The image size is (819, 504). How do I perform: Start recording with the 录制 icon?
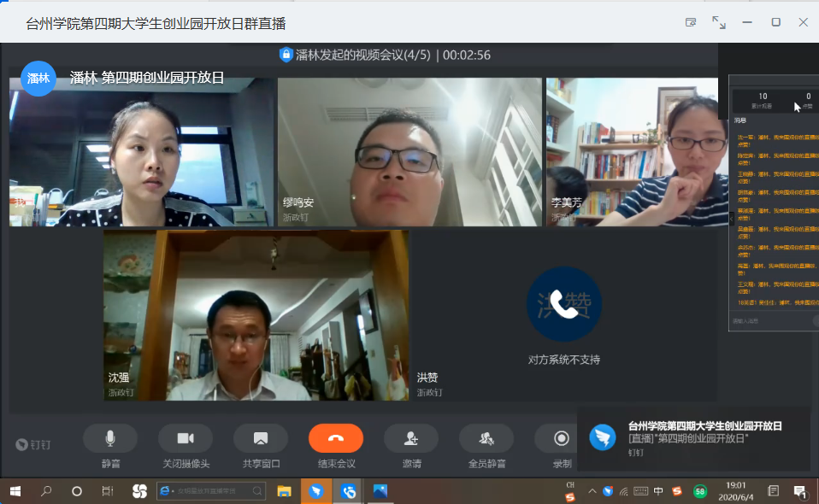pos(561,438)
